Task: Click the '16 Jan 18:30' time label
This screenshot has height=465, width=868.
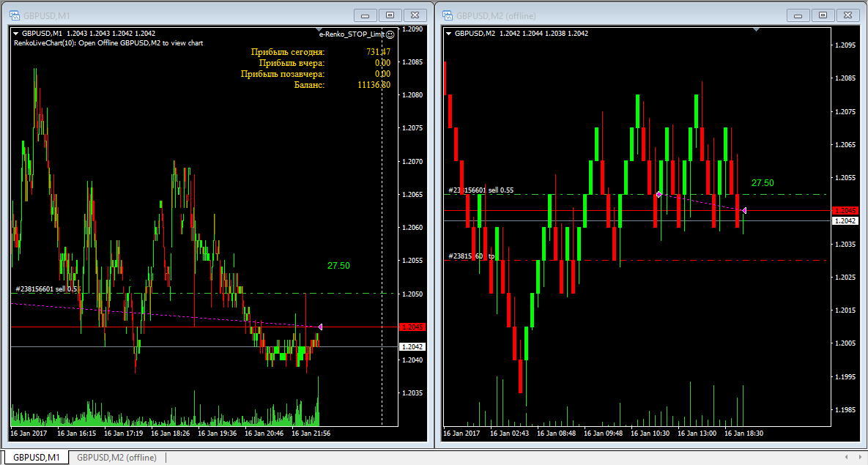Action: tap(744, 434)
